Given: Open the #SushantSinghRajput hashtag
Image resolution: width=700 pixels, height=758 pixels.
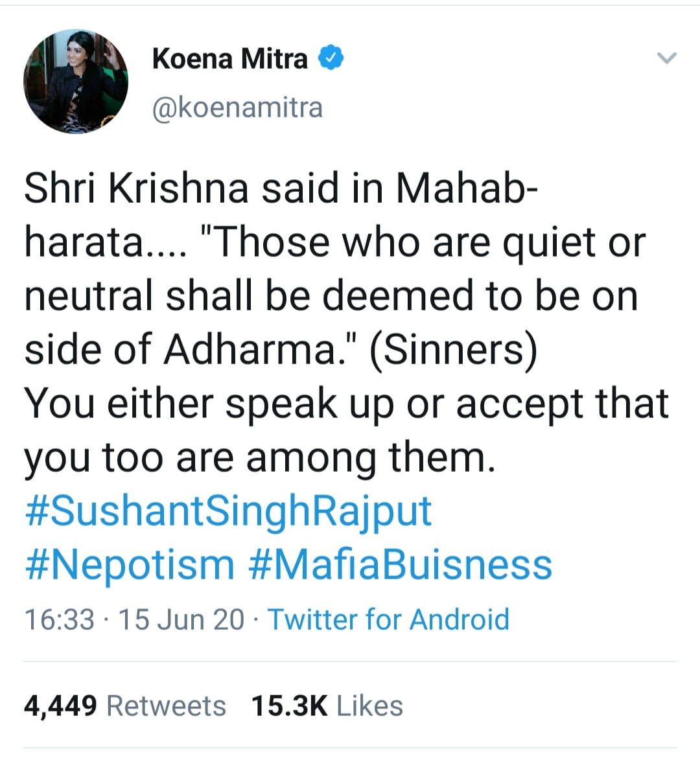Looking at the screenshot, I should [227, 511].
